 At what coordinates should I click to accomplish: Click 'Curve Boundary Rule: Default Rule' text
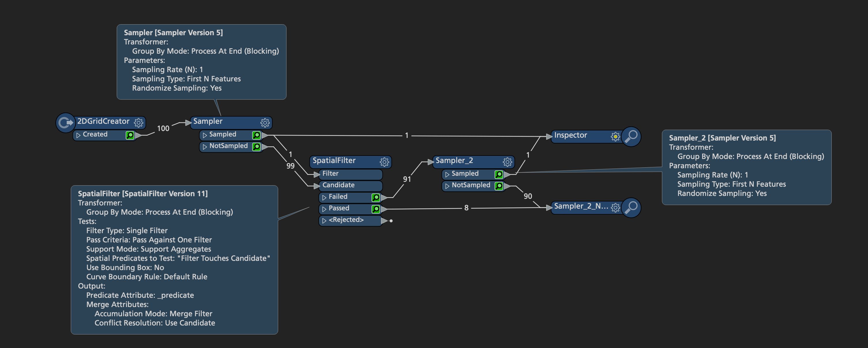[146, 276]
